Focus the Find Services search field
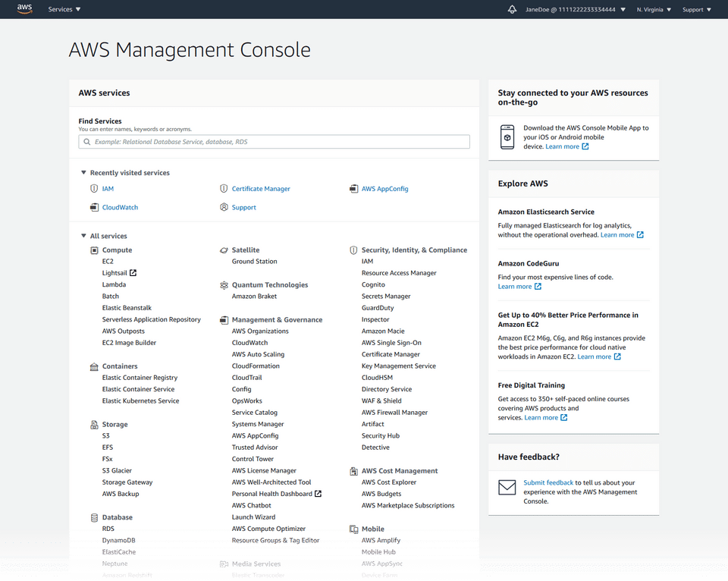Screen dimensions: 728x581 point(274,142)
